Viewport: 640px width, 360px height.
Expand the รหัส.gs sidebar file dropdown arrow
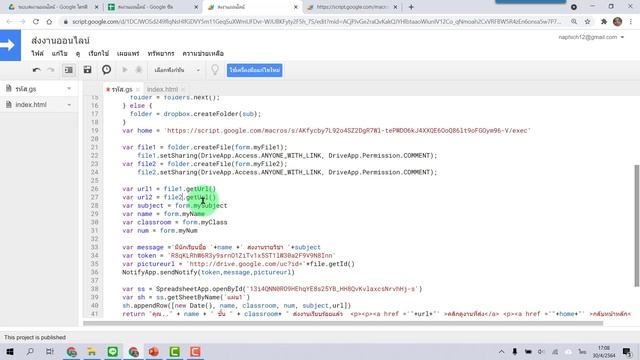pyautogui.click(x=69, y=89)
